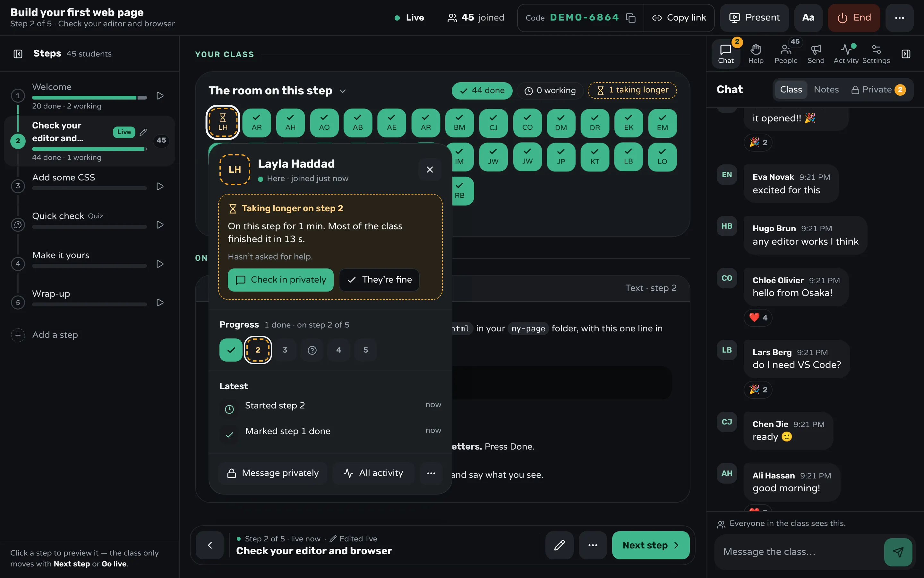Viewport: 924px width, 578px height.
Task: Edit the live step title pencil
Action: [x=143, y=132]
